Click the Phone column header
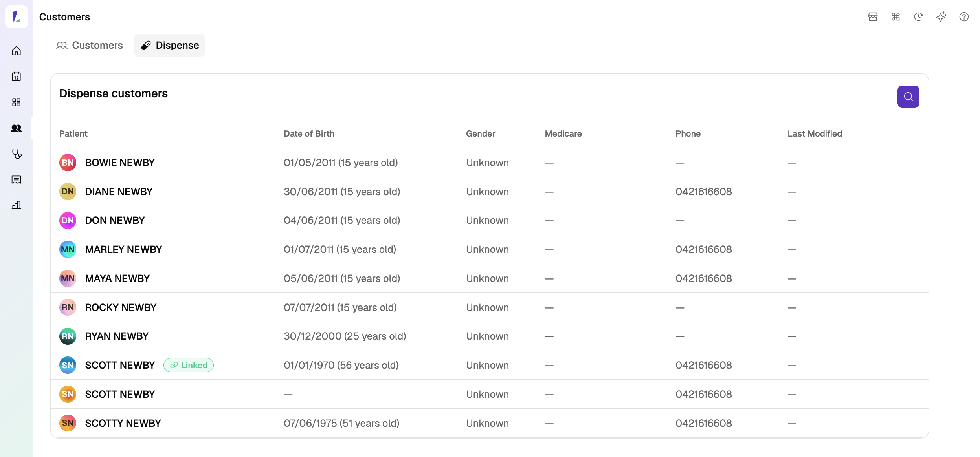Image resolution: width=980 pixels, height=457 pixels. coord(688,133)
